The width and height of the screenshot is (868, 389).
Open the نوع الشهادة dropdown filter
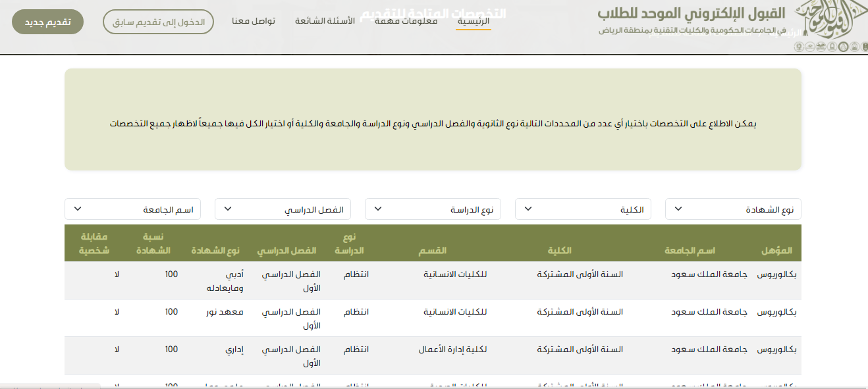(733, 209)
